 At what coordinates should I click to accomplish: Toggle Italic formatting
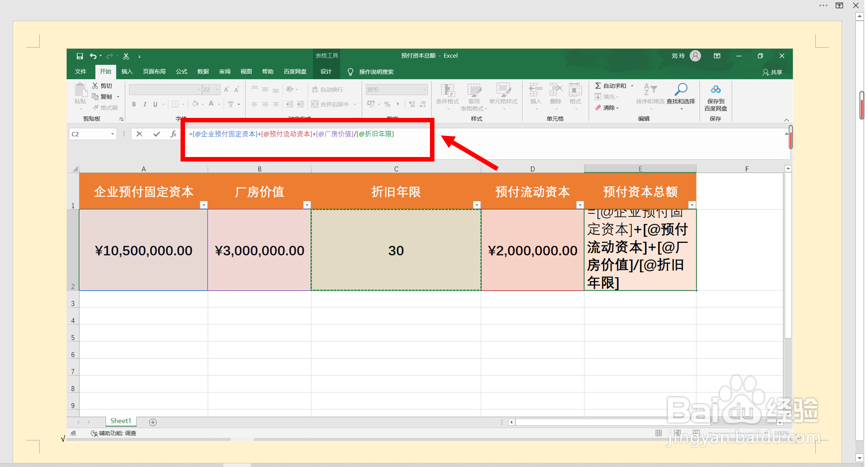pyautogui.click(x=145, y=104)
